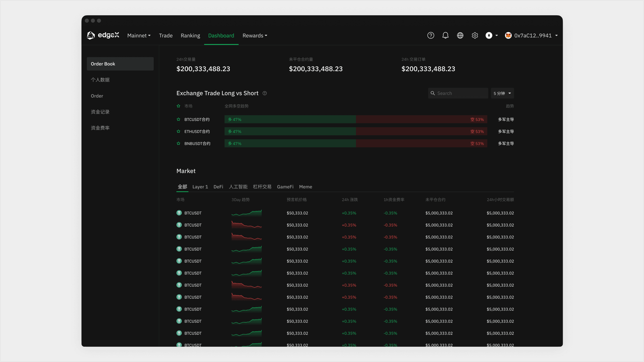Image resolution: width=644 pixels, height=362 pixels.
Task: Click the BTCUSDT合约 long-short ratio bar
Action: coord(356,119)
